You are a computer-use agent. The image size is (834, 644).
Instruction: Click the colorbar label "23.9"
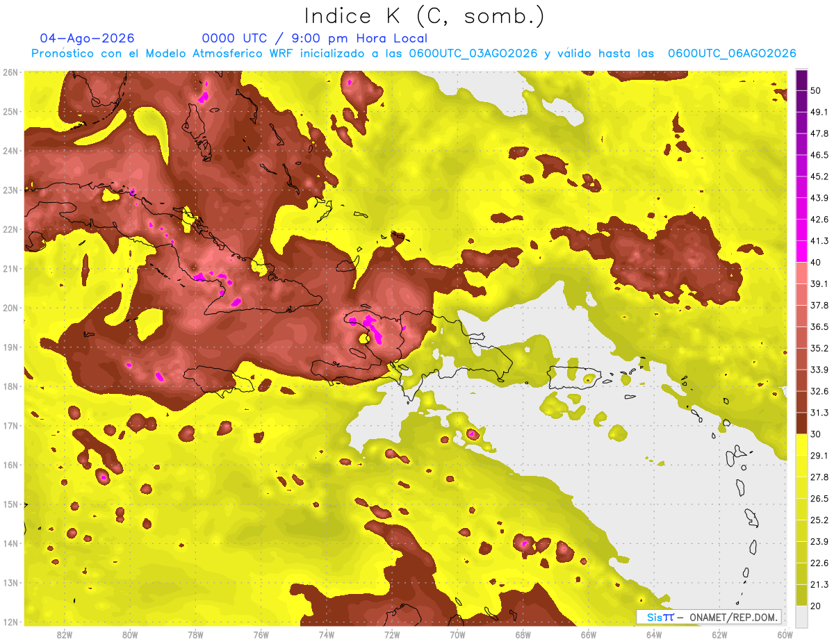819,541
